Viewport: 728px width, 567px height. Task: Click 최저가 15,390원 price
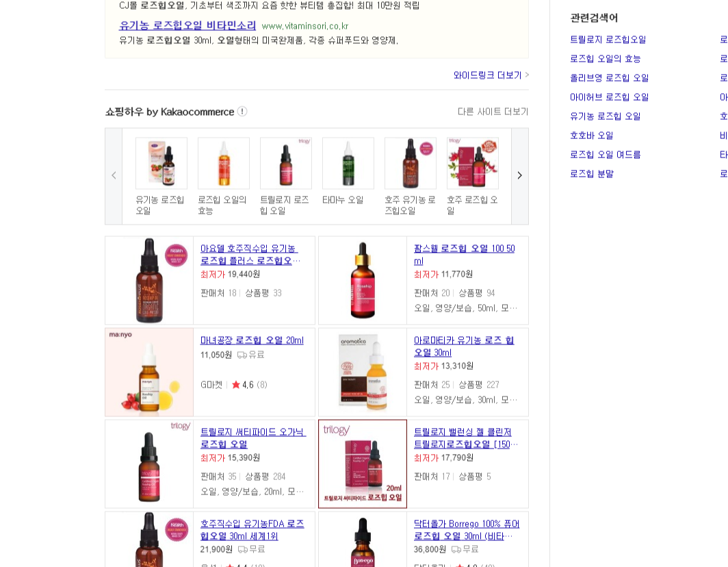(231, 458)
